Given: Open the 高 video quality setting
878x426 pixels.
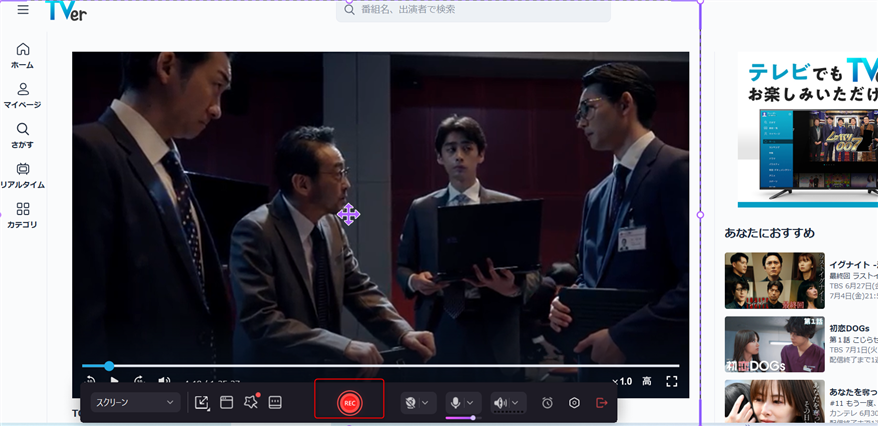Looking at the screenshot, I should point(647,381).
